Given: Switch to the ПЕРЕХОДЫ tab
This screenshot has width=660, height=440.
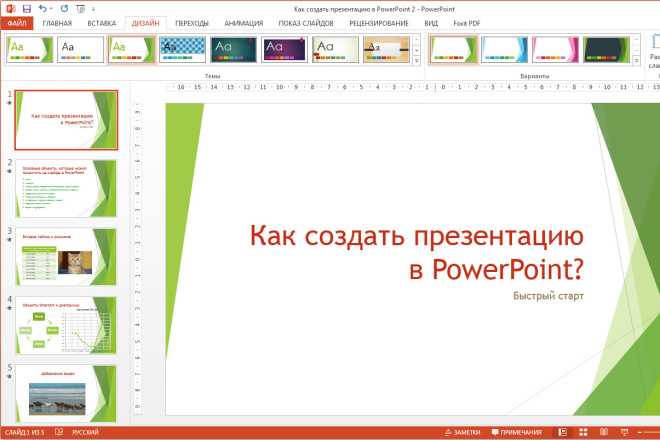Looking at the screenshot, I should coord(192,23).
